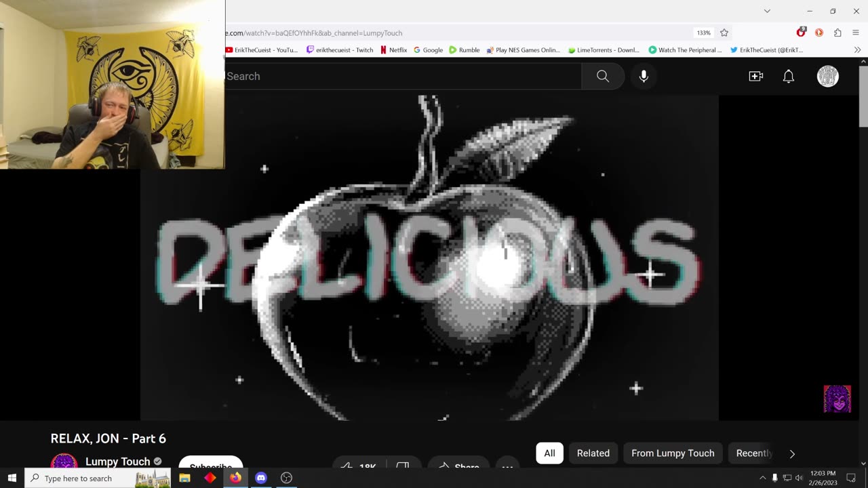Open YouTube notifications bell
Viewport: 868px width, 488px height.
click(788, 77)
